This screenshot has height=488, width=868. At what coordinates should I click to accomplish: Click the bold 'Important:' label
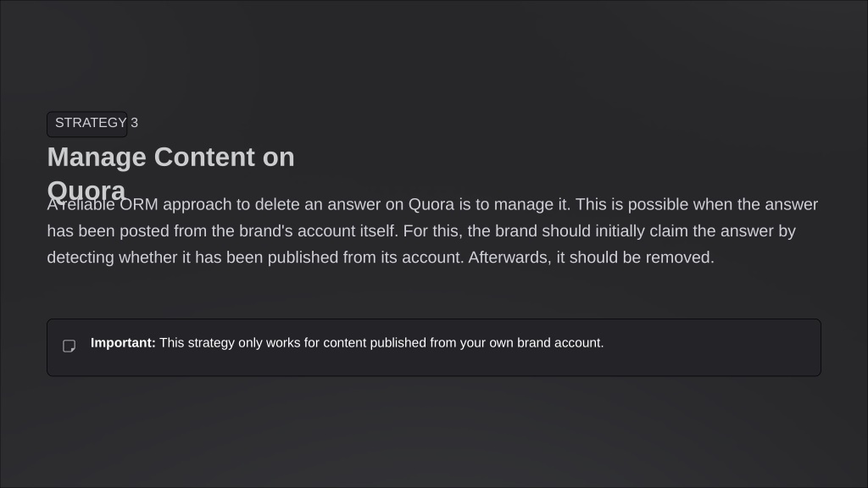click(123, 343)
